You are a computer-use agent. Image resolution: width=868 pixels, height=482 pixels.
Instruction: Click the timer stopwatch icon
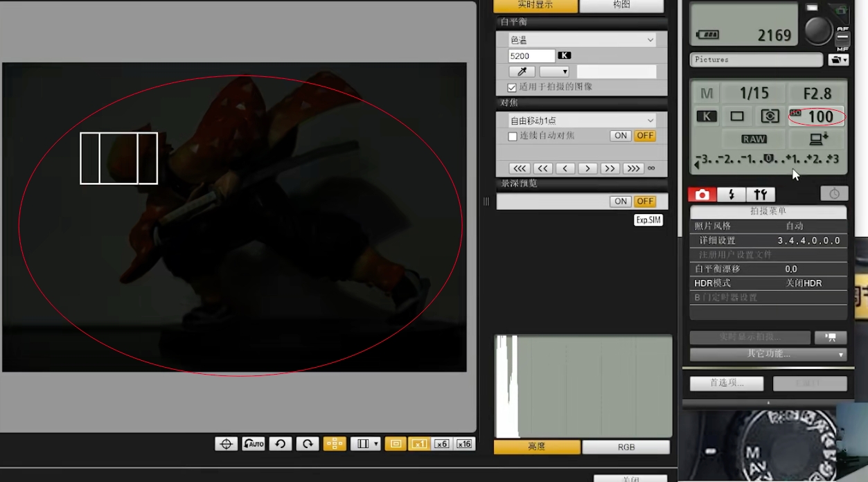click(x=834, y=194)
